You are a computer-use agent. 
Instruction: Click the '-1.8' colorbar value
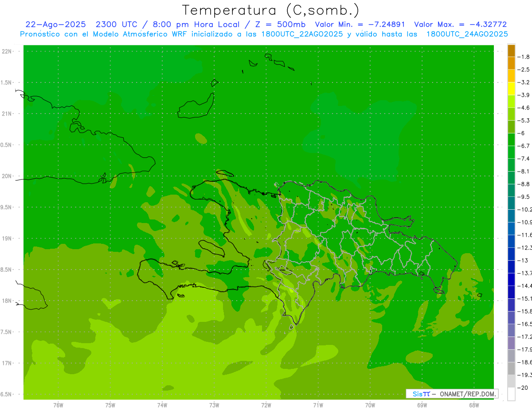[x=524, y=57]
